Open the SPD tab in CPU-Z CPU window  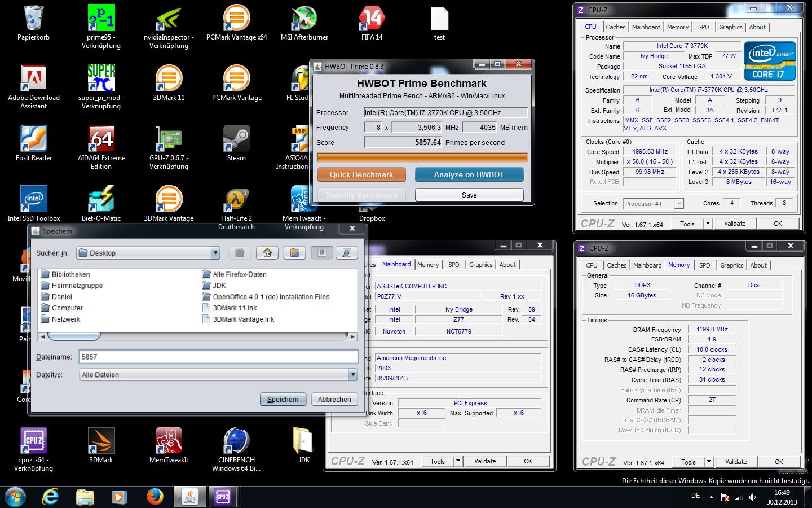click(x=703, y=27)
